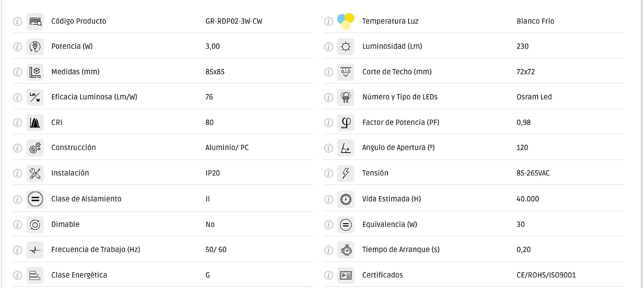644x288 pixels.
Task: Click the product code GR-RDP02-3W-CW value
Action: click(234, 21)
